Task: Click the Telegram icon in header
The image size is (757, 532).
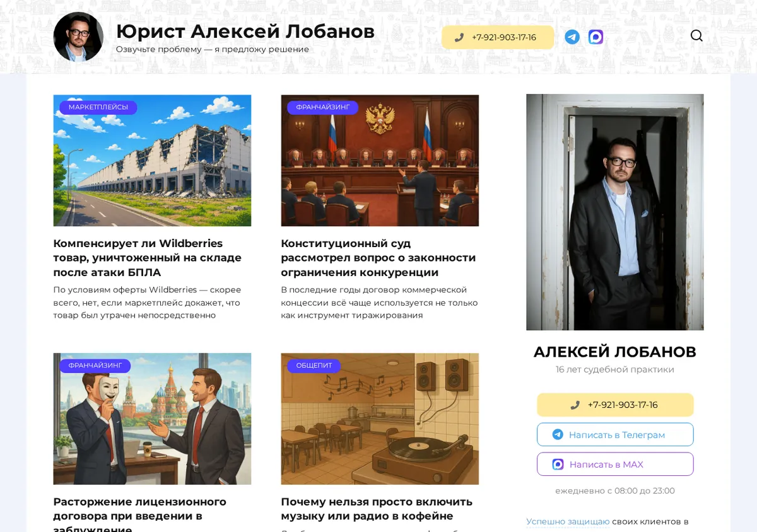Action: click(x=572, y=37)
